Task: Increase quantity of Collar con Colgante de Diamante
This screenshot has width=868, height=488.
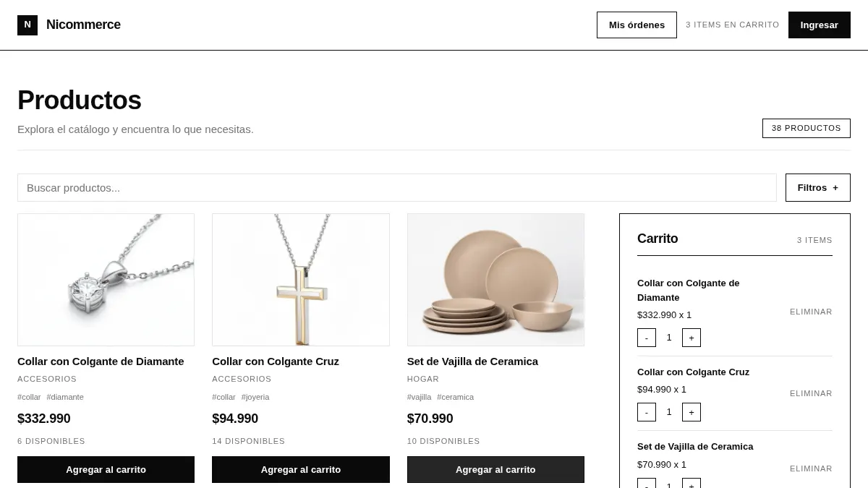Action: coord(691,338)
